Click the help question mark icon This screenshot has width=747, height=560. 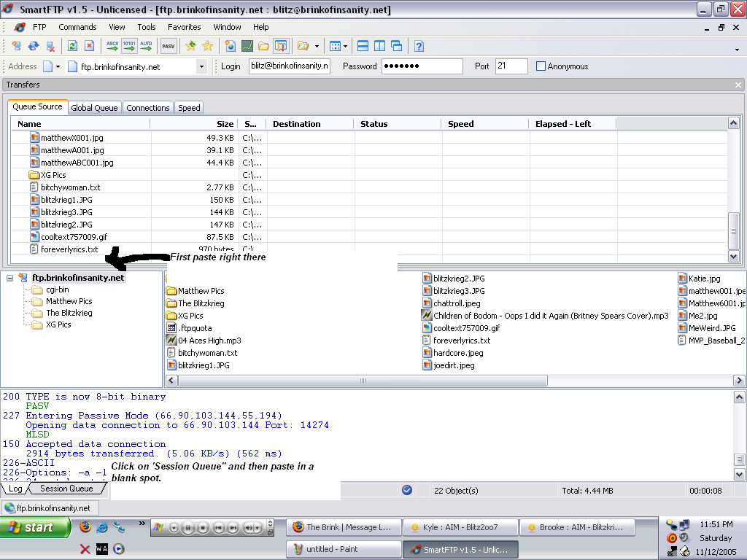(419, 46)
